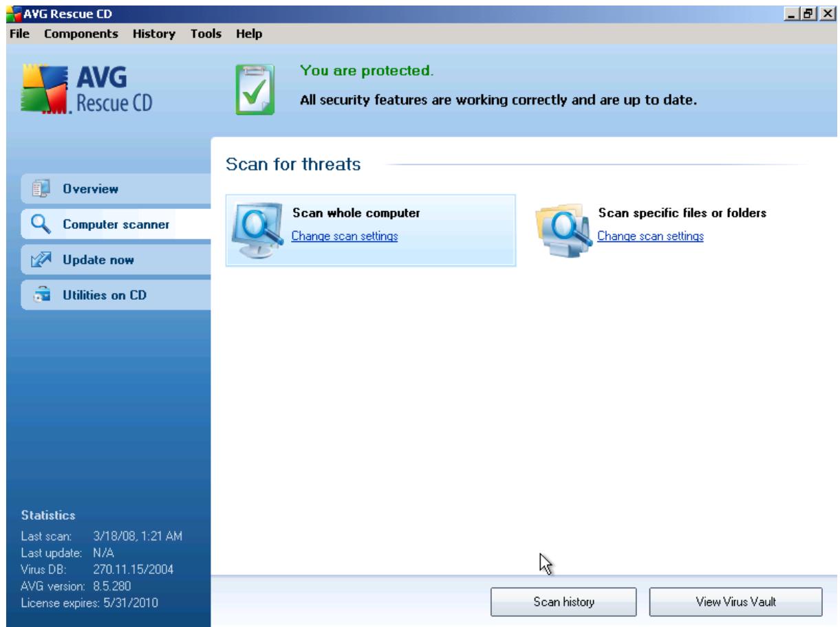Image resolution: width=840 pixels, height=627 pixels.
Task: Click the Virus DB version value
Action: (133, 569)
